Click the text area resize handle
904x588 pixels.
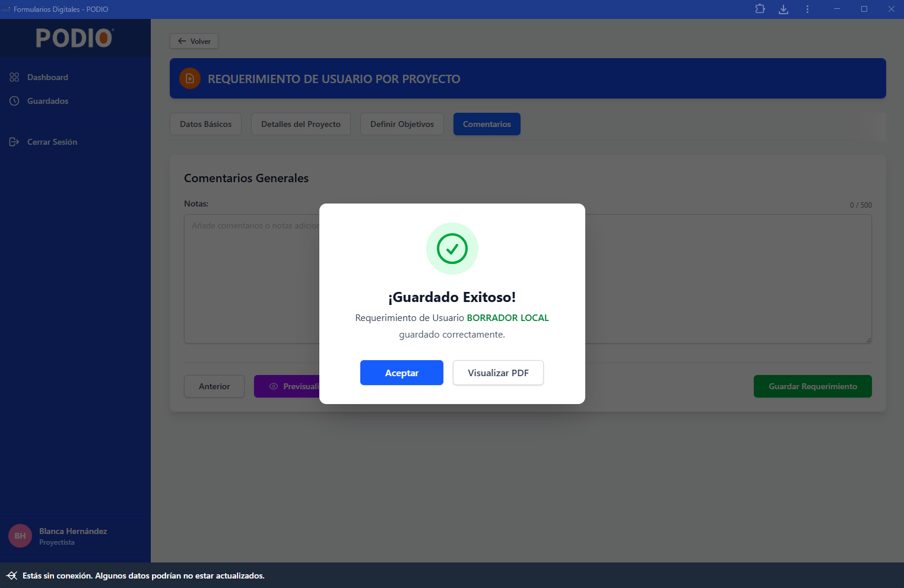coord(868,340)
